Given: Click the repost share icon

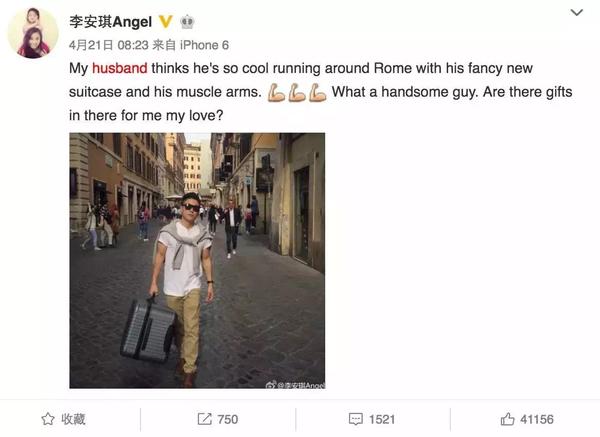Looking at the screenshot, I should click(x=204, y=419).
